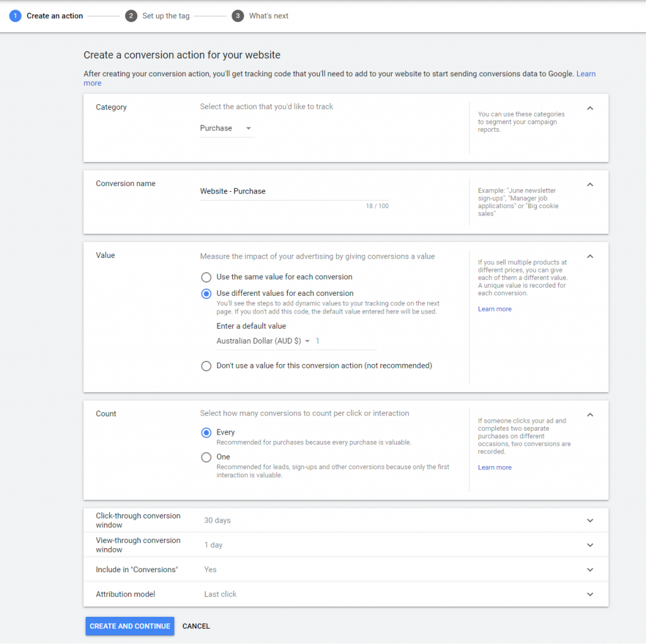This screenshot has width=646, height=644.
Task: Open Learn more link in Count section
Action: coord(495,467)
